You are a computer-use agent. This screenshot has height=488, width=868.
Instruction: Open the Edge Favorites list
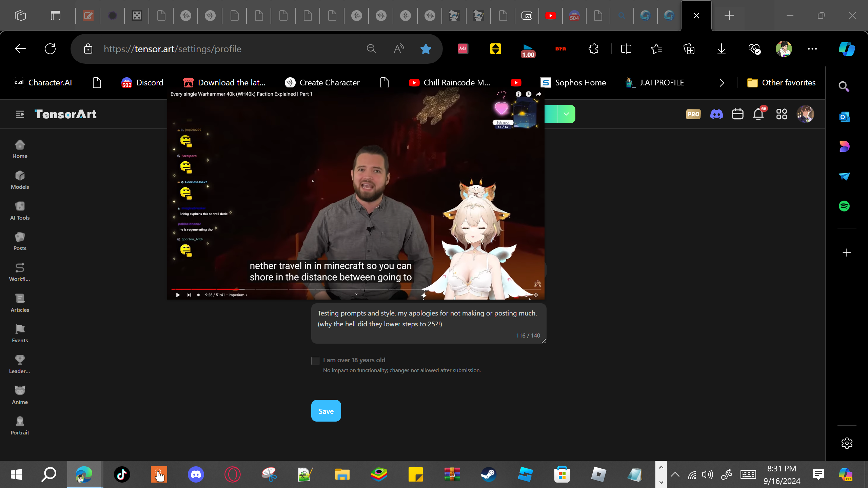click(656, 49)
